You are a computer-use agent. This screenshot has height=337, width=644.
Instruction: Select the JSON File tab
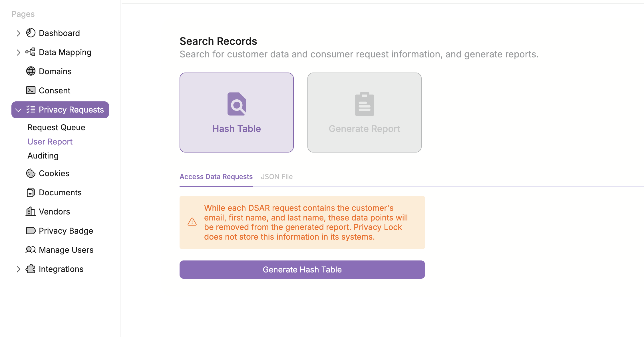tap(277, 177)
